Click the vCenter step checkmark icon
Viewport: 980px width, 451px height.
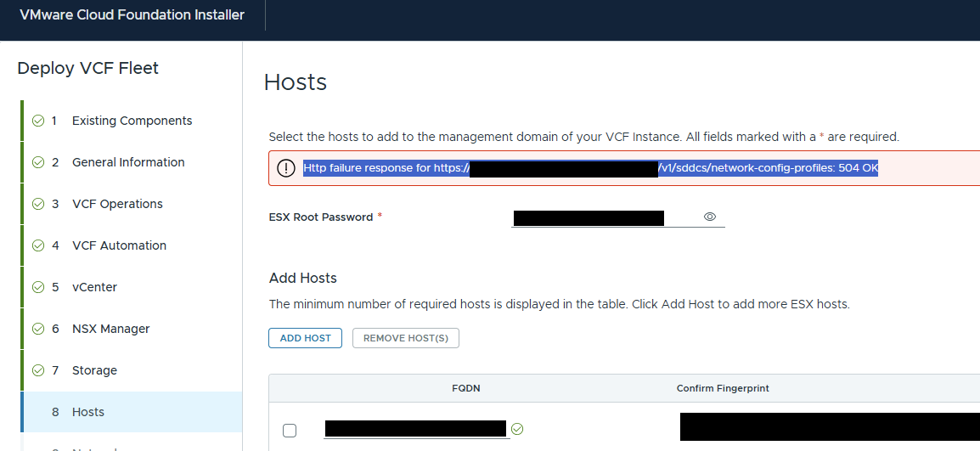coord(38,287)
